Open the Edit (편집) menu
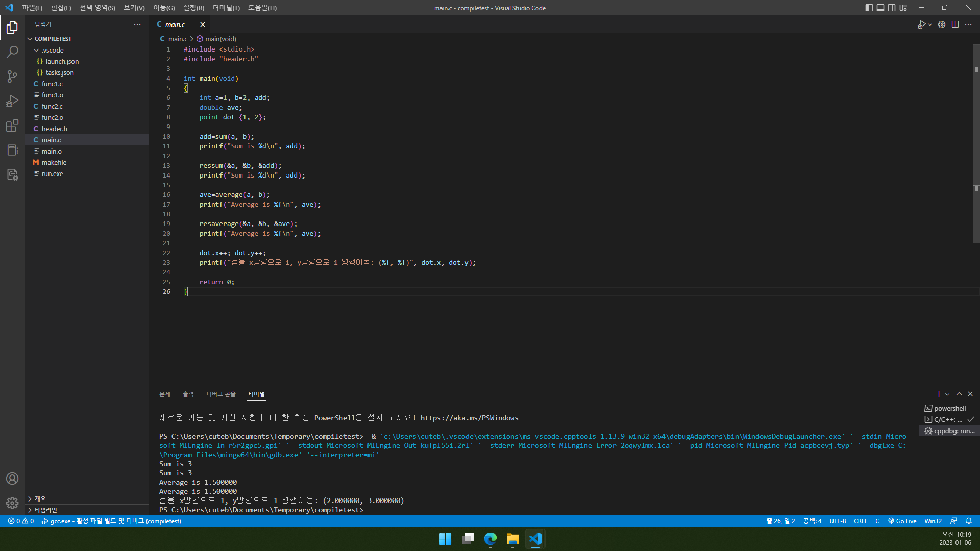The height and width of the screenshot is (551, 980). (x=61, y=8)
